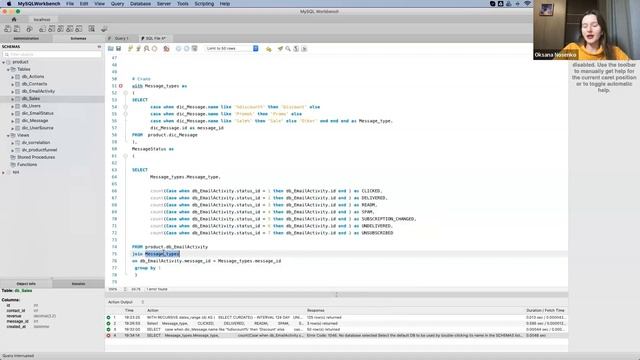Click the reconnect to DBMS toolbar icon
640x360 pixels.
(104, 29)
